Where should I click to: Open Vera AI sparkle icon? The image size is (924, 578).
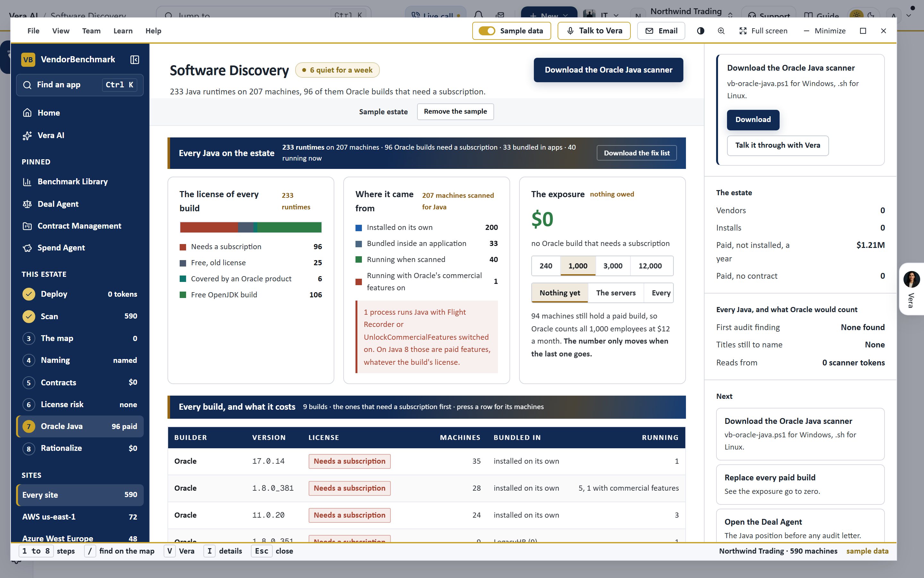(x=27, y=135)
